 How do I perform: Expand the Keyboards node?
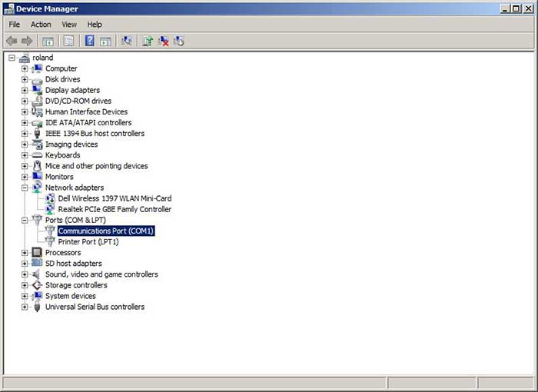pyautogui.click(x=25, y=155)
